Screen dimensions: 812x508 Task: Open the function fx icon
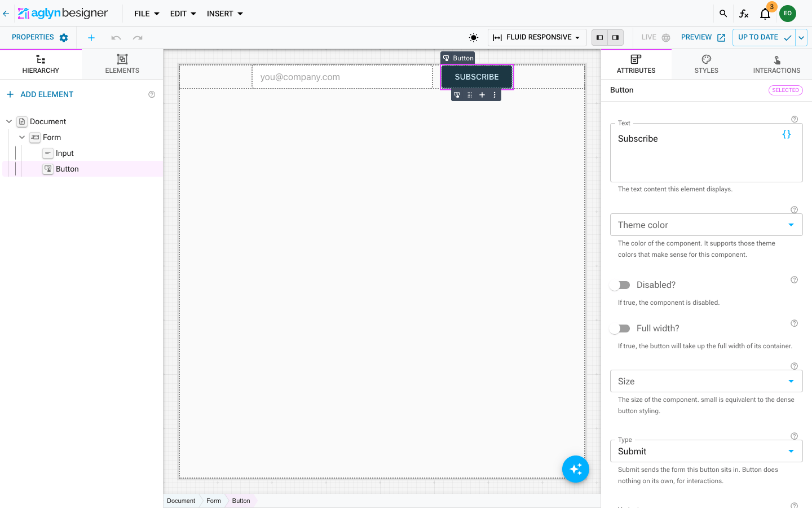(x=744, y=14)
